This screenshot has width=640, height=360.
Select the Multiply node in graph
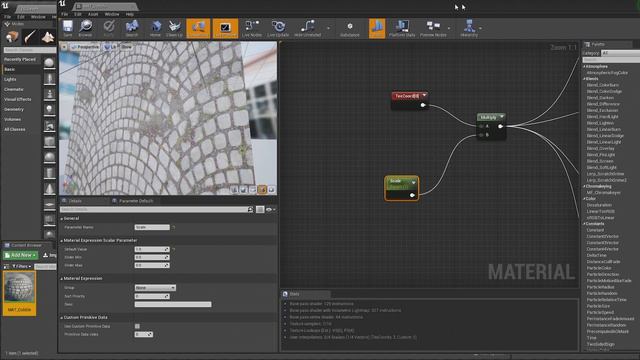click(491, 126)
